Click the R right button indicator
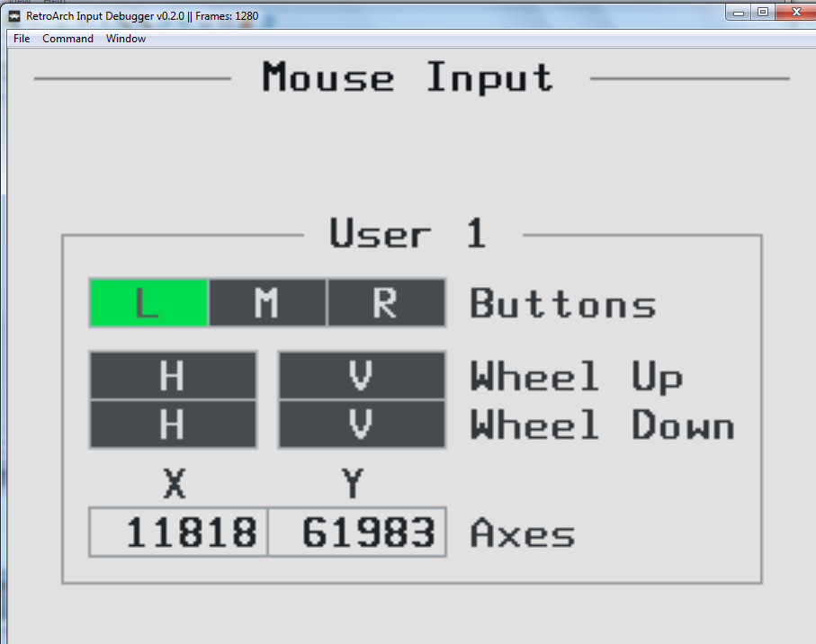 [386, 303]
